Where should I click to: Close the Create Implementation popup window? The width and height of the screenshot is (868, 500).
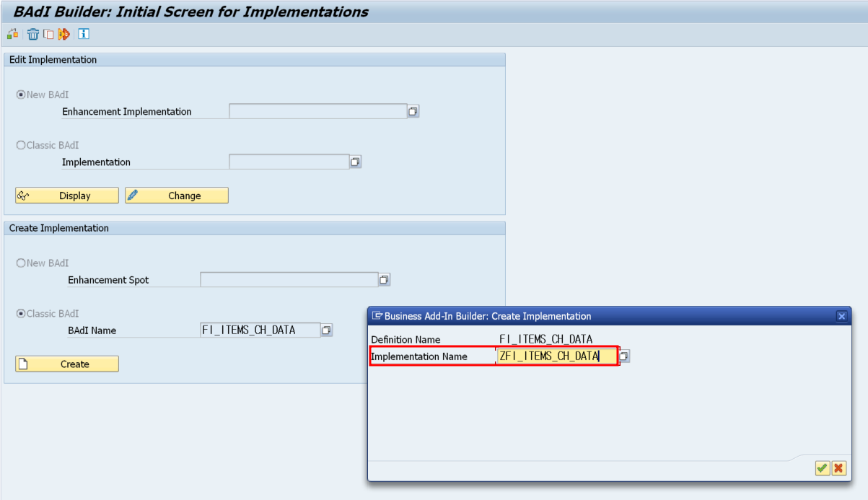(841, 316)
